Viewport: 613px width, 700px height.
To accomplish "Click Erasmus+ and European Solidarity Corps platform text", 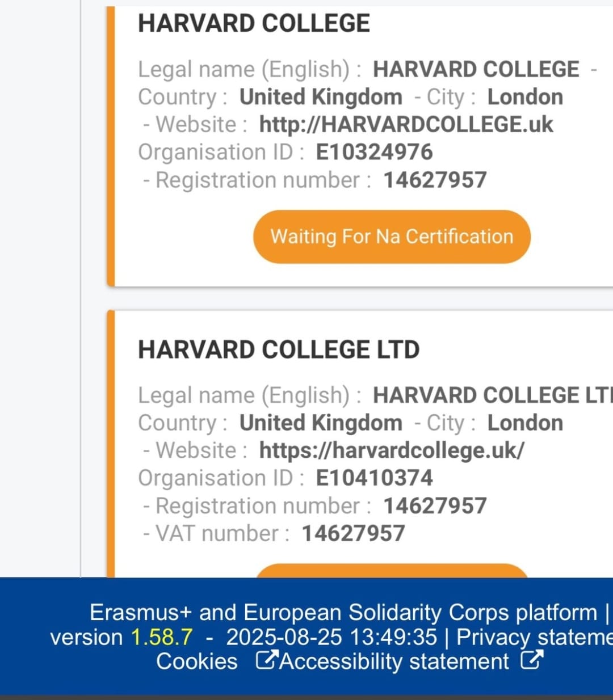I will [x=343, y=613].
